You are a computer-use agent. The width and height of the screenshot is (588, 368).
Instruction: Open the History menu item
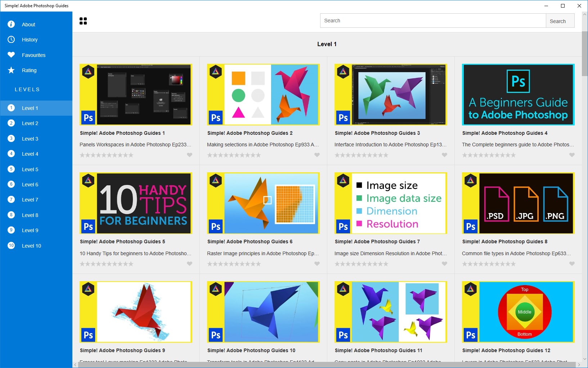(36, 40)
